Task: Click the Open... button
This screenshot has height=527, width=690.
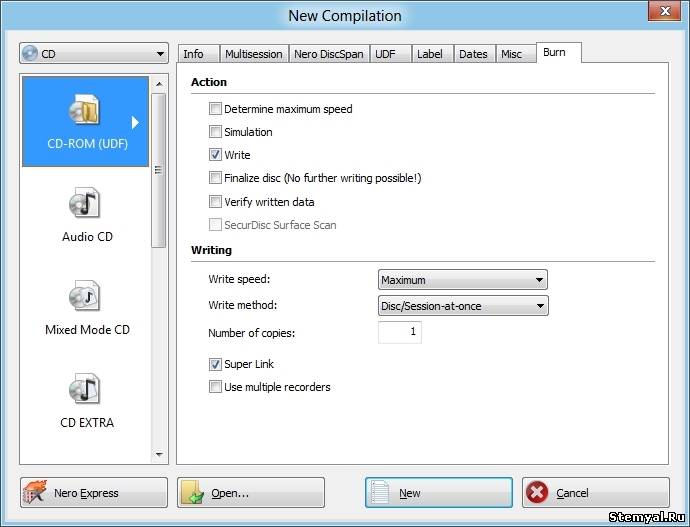Action: 251,493
